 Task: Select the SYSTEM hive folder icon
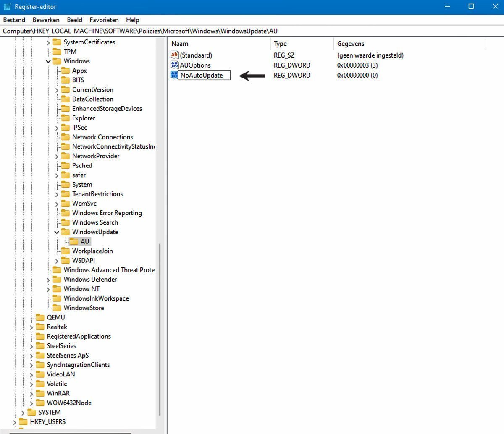point(31,412)
